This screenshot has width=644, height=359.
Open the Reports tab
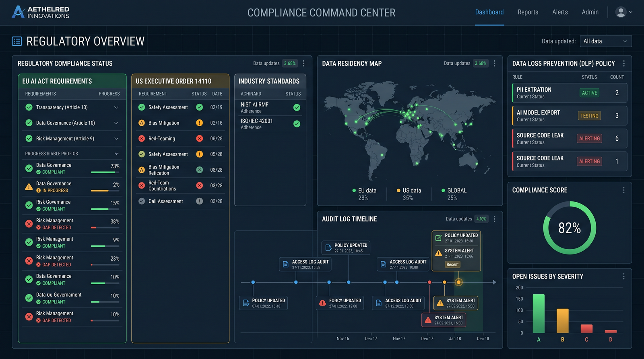click(x=528, y=12)
